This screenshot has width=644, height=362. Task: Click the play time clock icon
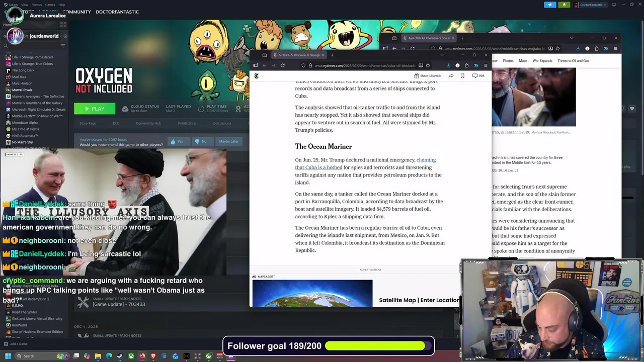click(x=201, y=109)
